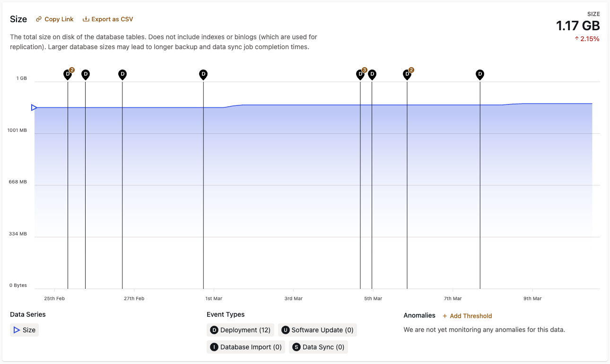The height and width of the screenshot is (364, 610).
Task: Click the chain link icon beside Copy Link
Action: pos(39,19)
